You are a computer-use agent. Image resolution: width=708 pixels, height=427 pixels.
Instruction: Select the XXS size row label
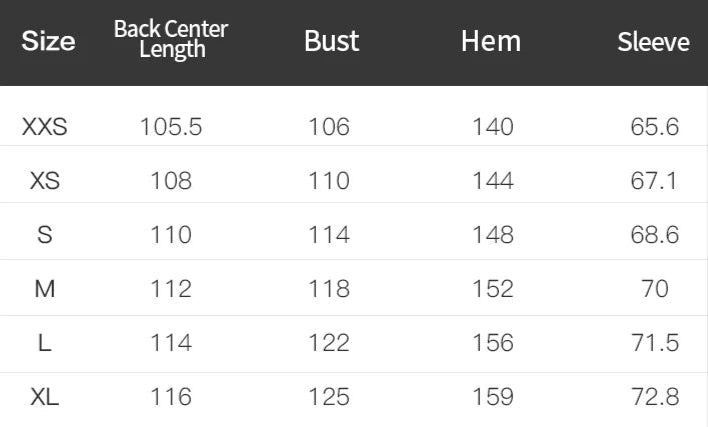pyautogui.click(x=45, y=127)
